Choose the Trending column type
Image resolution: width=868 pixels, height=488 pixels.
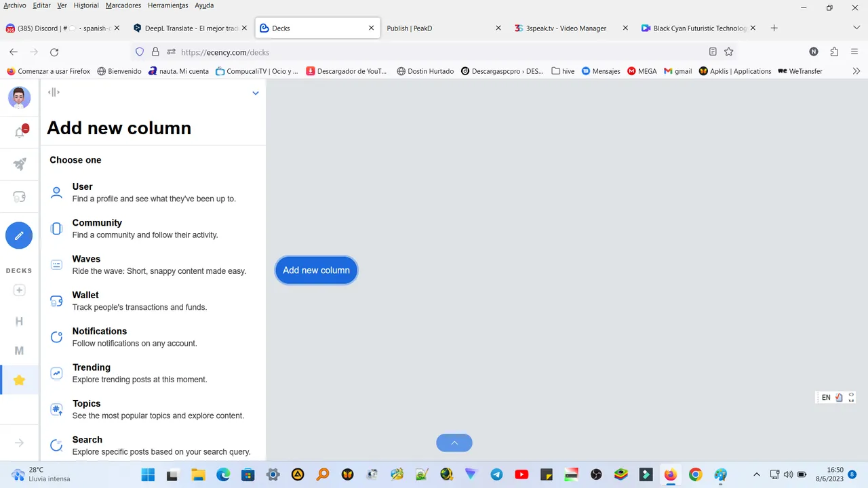click(x=153, y=373)
